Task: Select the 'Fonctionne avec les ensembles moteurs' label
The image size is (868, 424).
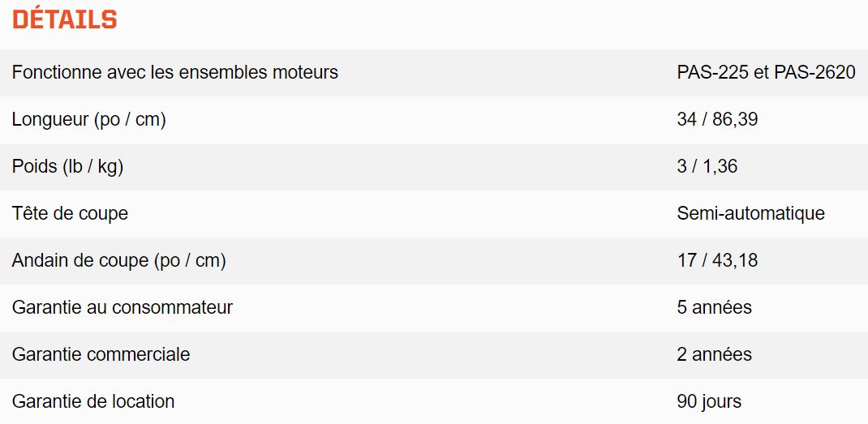Action: tap(175, 72)
